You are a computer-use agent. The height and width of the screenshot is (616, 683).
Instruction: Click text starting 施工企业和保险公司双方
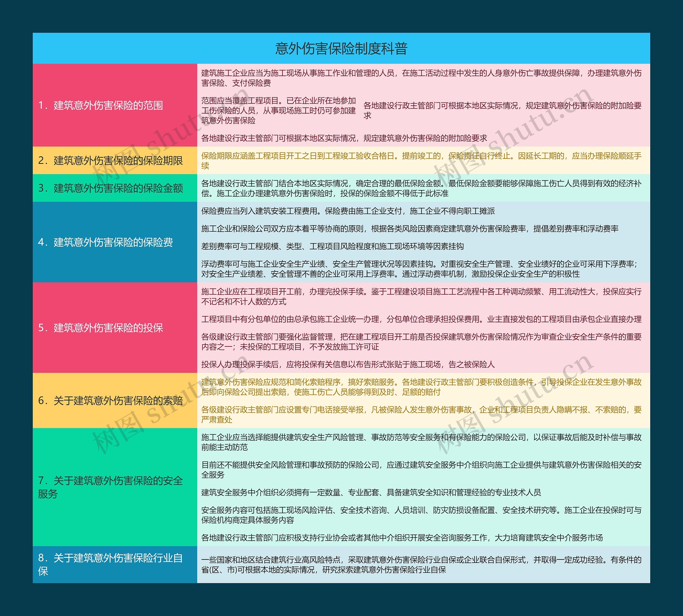(x=410, y=229)
